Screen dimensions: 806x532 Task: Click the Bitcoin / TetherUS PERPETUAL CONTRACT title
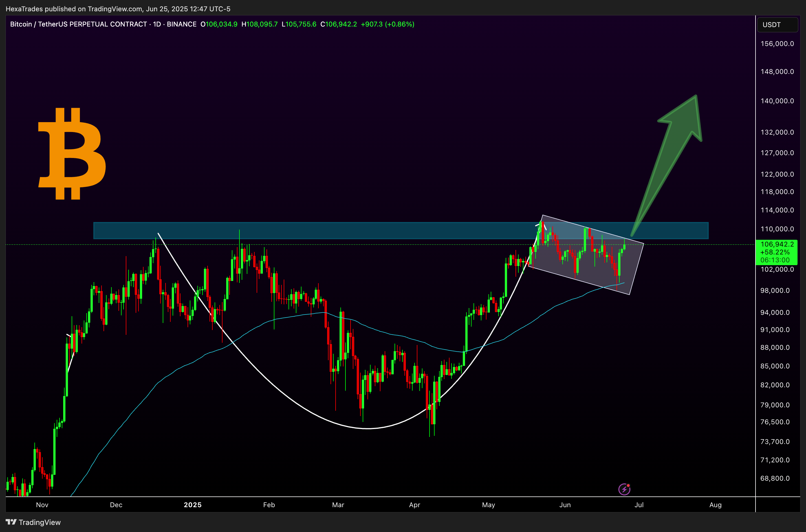pyautogui.click(x=78, y=24)
